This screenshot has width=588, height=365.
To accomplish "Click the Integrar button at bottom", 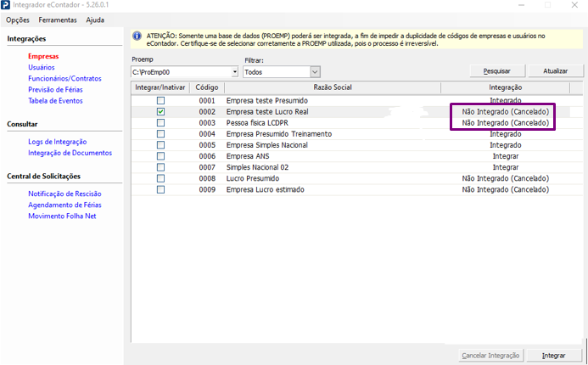I will (554, 355).
